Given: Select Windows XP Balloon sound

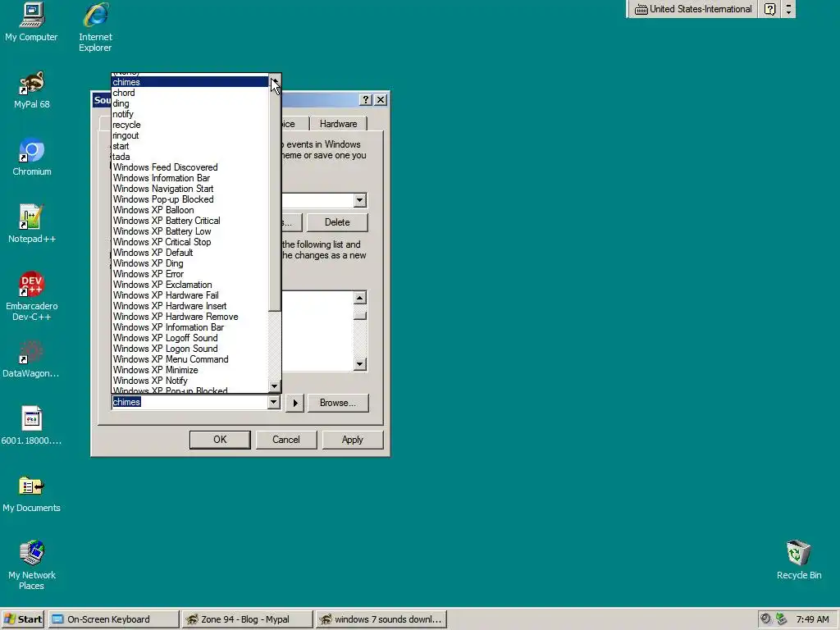Looking at the screenshot, I should click(189, 210).
